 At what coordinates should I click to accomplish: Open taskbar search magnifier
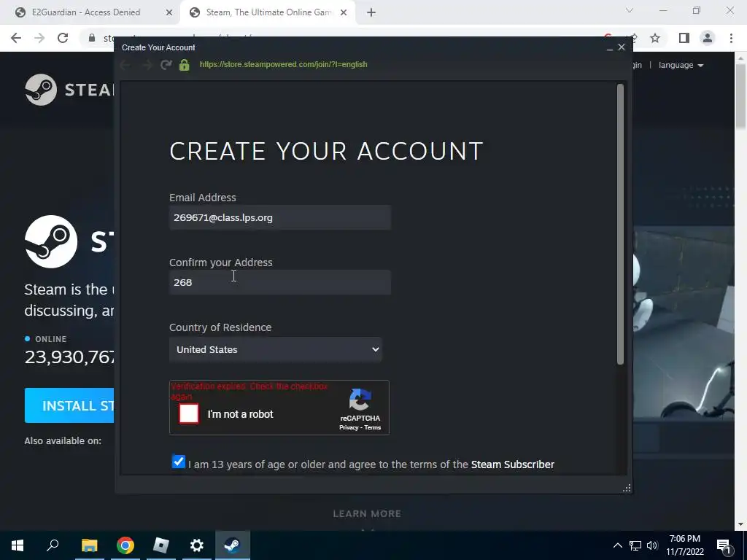53,545
